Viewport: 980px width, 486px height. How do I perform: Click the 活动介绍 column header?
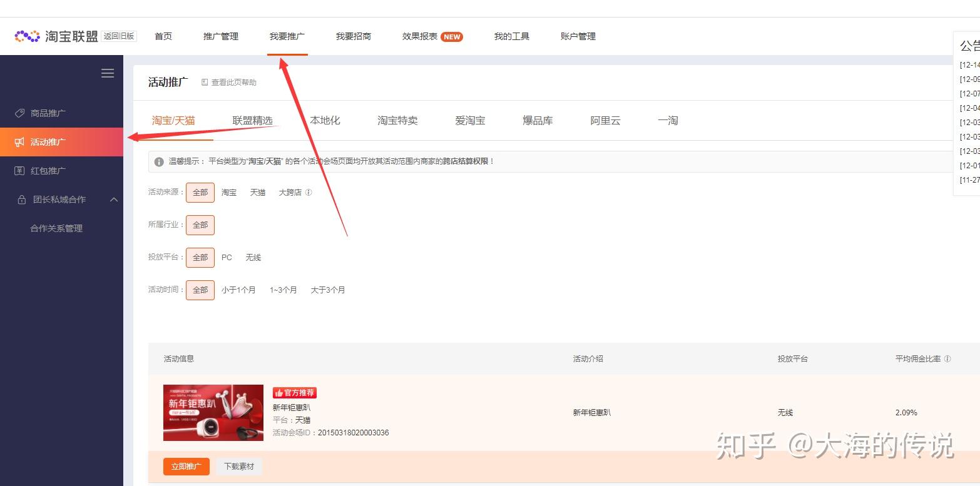tap(588, 359)
